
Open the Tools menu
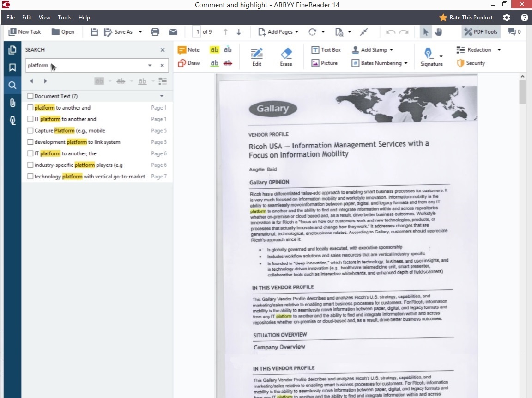coord(64,18)
